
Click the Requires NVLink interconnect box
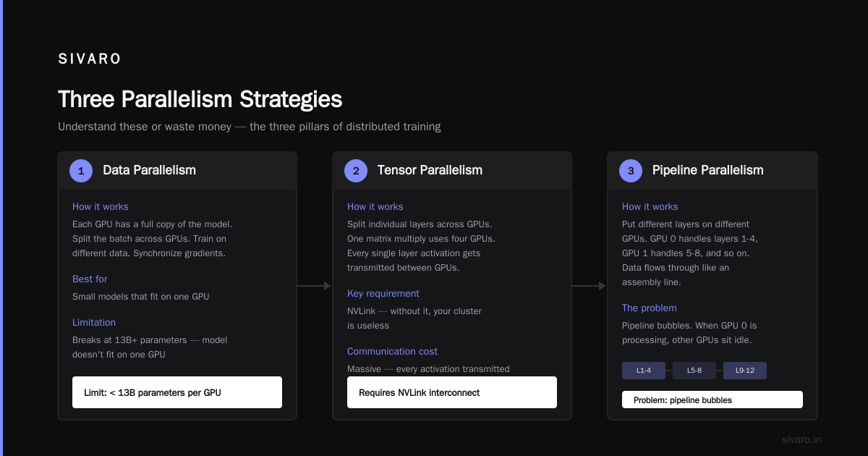point(452,392)
